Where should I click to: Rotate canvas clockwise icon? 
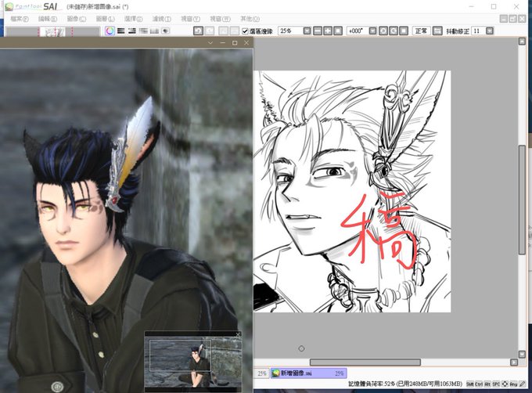394,31
